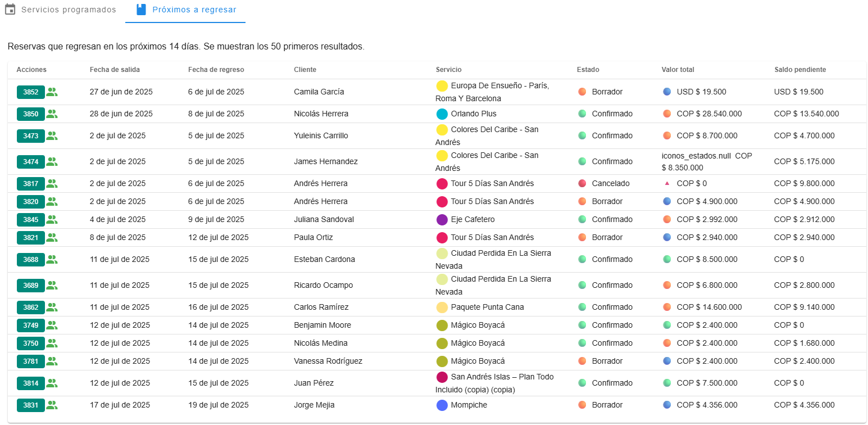868x425 pixels.
Task: Switch to the Servicios programados tab
Action: [x=62, y=10]
